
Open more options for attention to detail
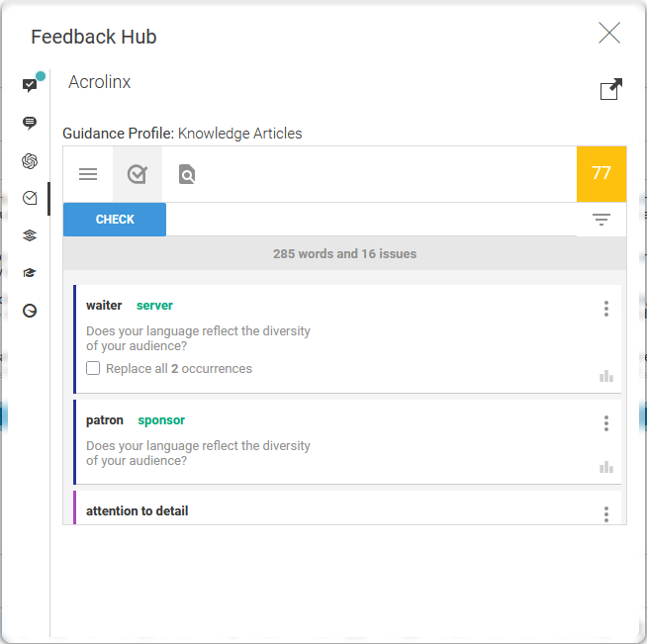click(x=606, y=513)
